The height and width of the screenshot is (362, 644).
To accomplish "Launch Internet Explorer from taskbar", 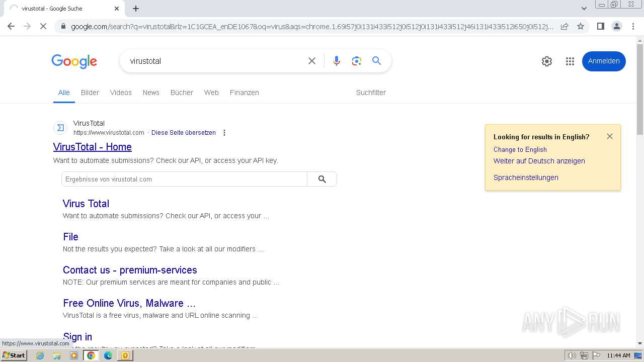I will click(40, 355).
